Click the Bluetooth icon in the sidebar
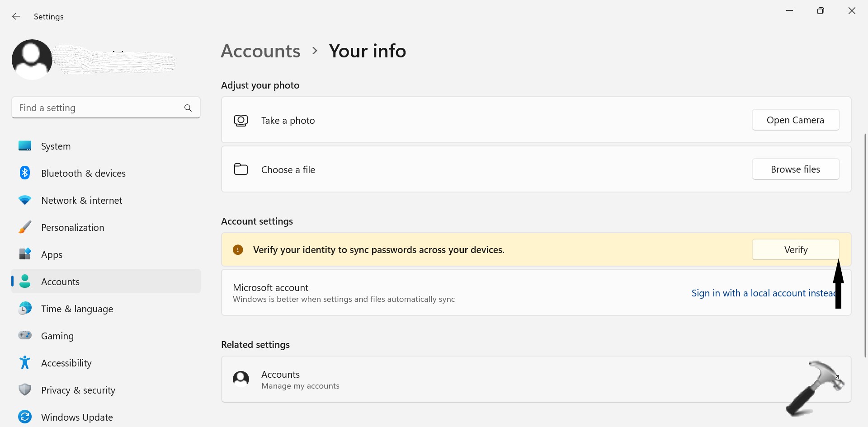868x427 pixels. (25, 173)
